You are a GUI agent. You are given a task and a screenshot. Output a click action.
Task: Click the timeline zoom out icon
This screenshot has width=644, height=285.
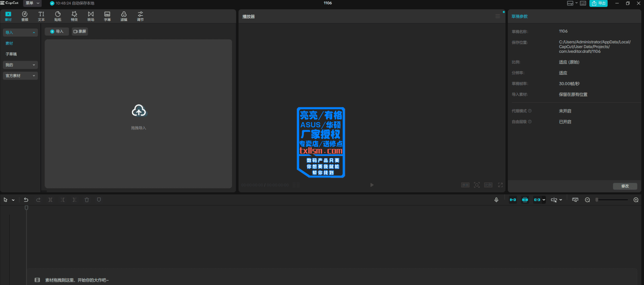[587, 200]
